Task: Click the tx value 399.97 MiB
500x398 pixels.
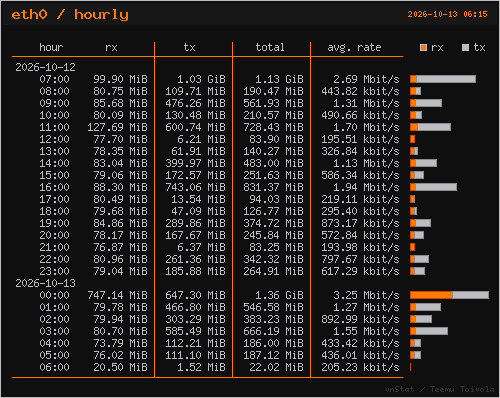Action: [195, 163]
